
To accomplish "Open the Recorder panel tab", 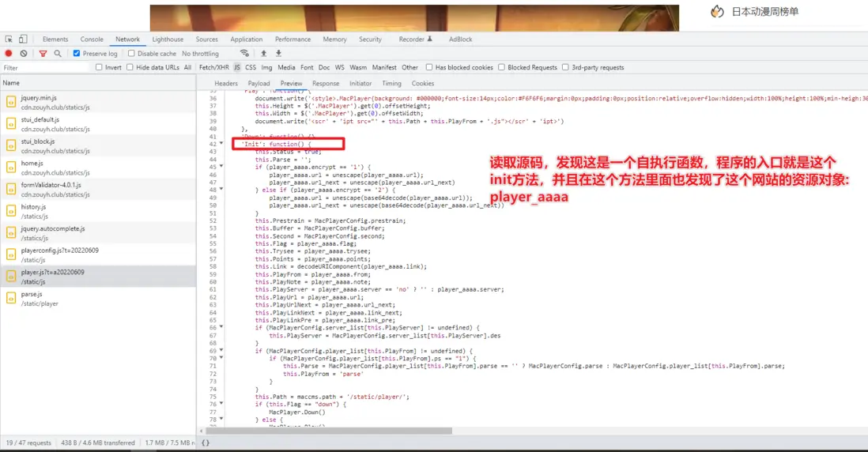I will click(415, 40).
